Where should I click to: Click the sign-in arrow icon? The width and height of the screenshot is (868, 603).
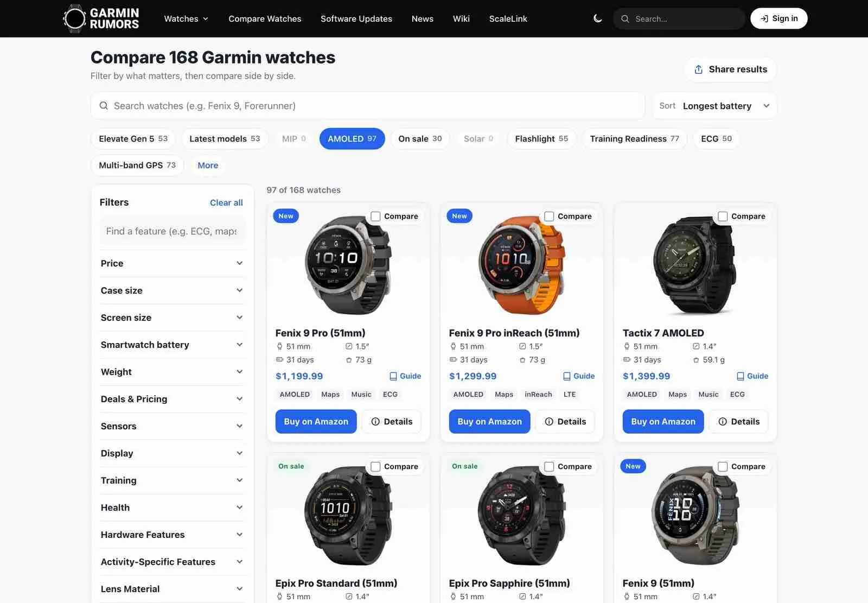coord(764,18)
